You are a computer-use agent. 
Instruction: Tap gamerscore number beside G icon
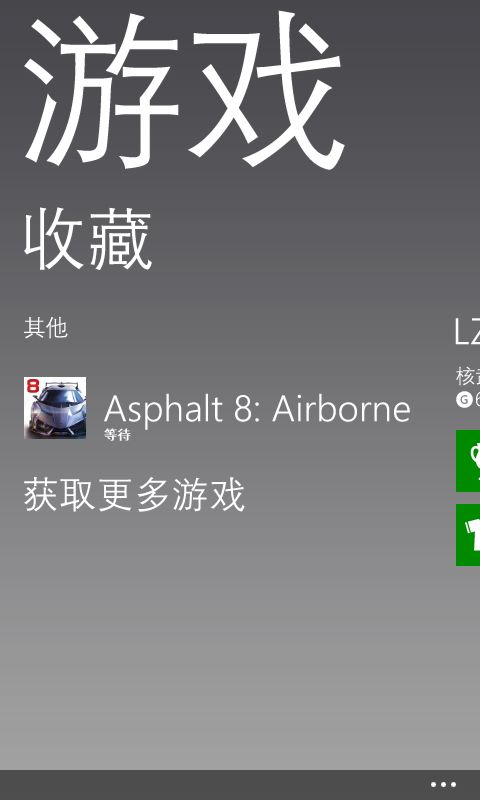tap(477, 400)
